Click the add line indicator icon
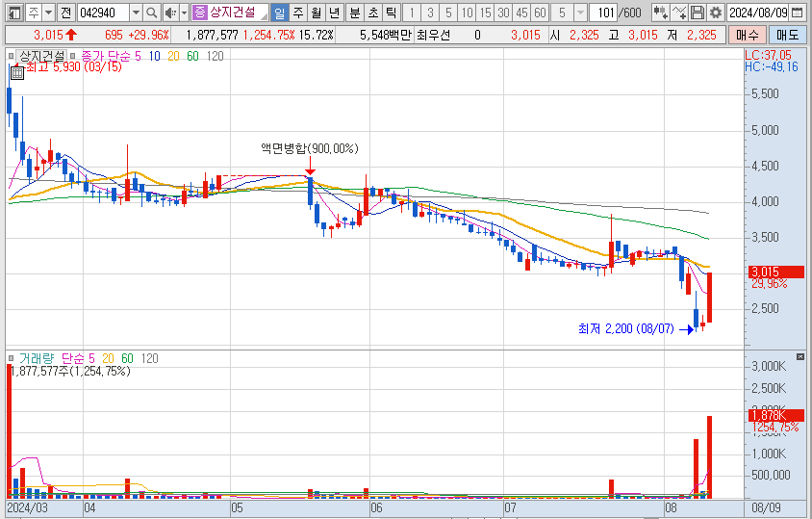This screenshot has height=519, width=812. pos(679,13)
